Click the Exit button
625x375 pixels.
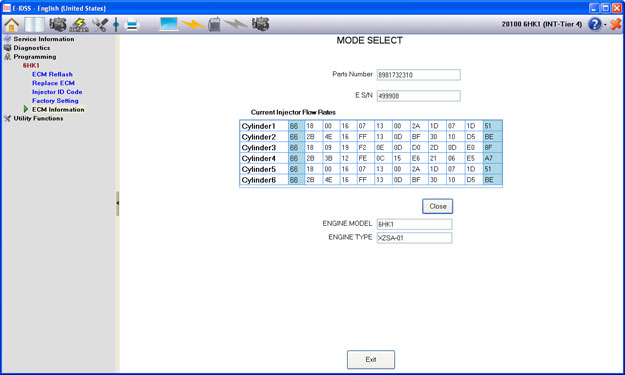[371, 359]
